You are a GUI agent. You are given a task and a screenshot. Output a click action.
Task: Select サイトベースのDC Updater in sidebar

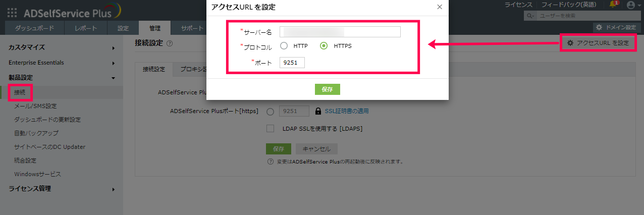(49, 147)
